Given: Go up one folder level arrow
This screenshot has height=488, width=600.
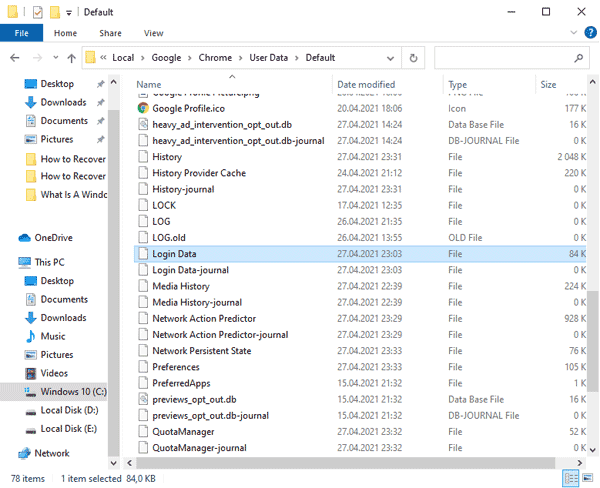Looking at the screenshot, I should pos(71,58).
